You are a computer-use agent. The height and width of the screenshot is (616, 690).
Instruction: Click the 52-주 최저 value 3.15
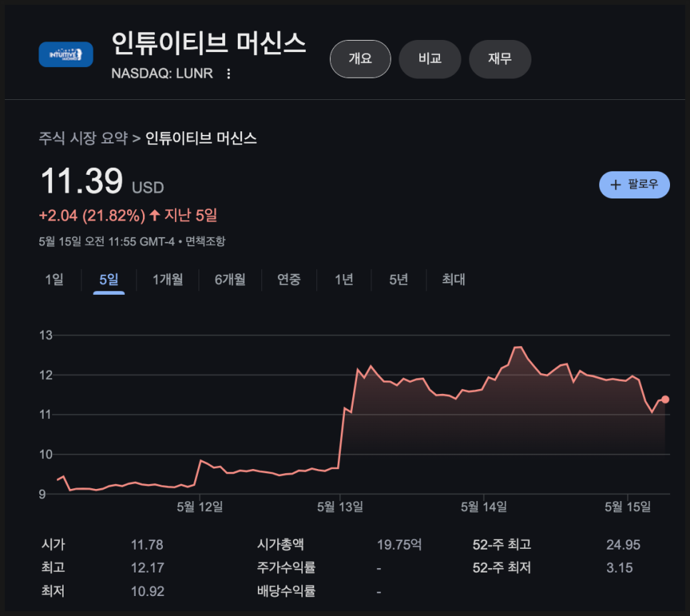click(x=619, y=567)
